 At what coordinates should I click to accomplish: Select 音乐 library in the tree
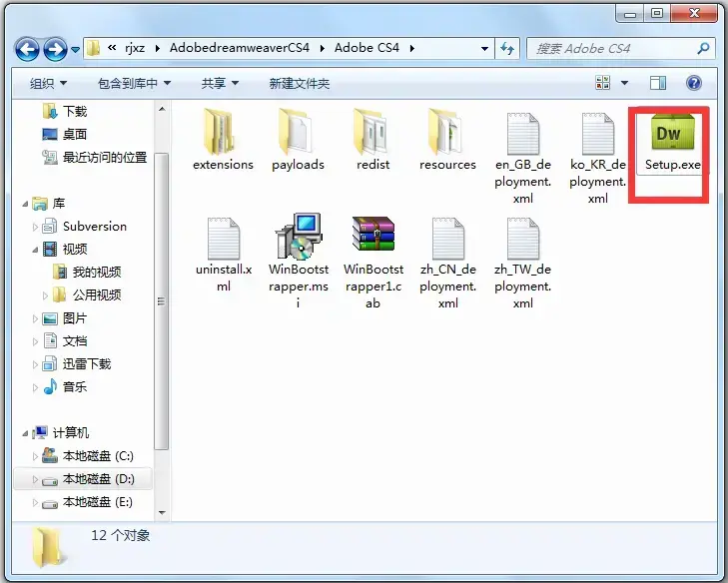75,386
